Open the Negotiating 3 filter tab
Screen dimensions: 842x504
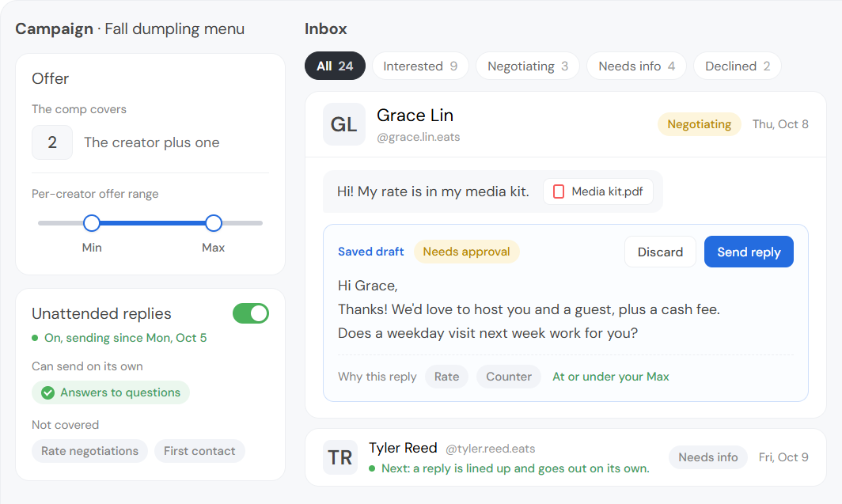click(527, 66)
